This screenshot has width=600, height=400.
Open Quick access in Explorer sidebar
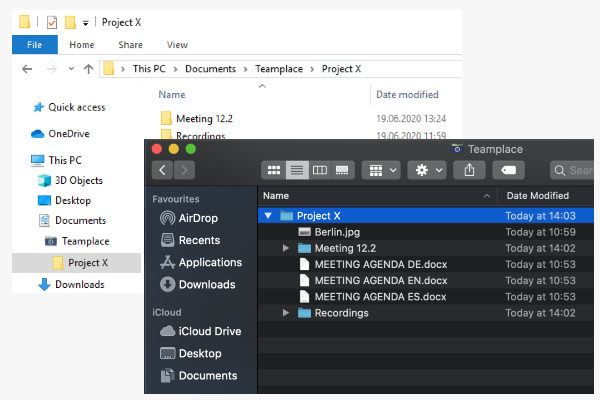69,107
